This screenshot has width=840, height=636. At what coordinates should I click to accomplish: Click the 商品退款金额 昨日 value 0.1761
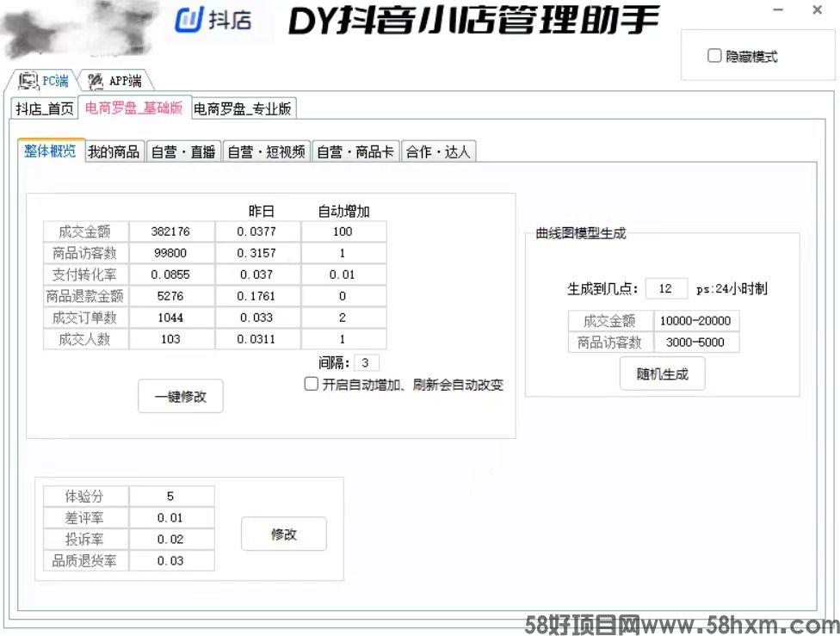[257, 296]
